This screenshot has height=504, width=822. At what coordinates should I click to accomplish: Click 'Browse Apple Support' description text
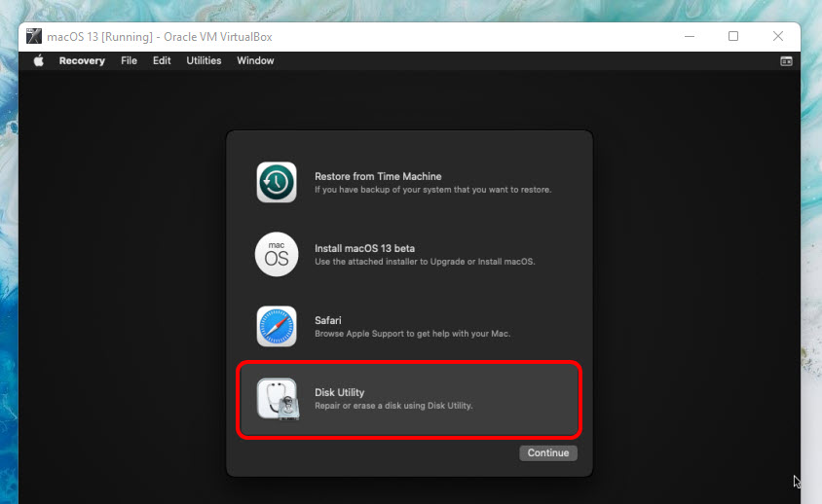412,334
